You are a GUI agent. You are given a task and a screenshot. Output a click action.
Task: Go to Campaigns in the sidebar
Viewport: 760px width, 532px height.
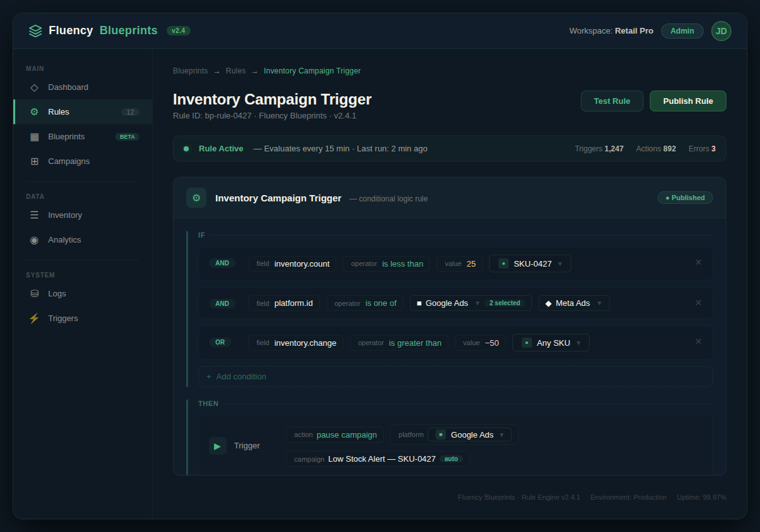tap(83, 161)
